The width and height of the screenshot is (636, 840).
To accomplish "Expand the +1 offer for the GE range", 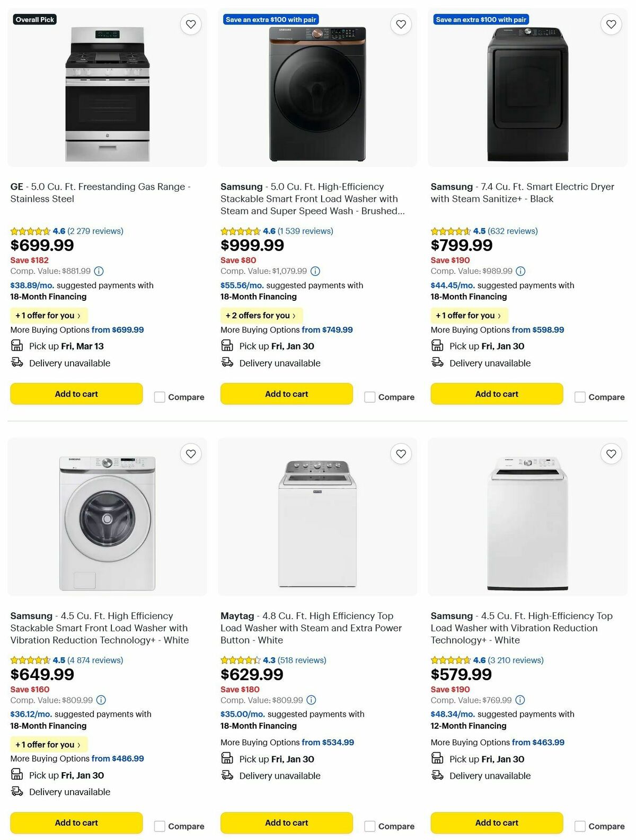I will [48, 315].
